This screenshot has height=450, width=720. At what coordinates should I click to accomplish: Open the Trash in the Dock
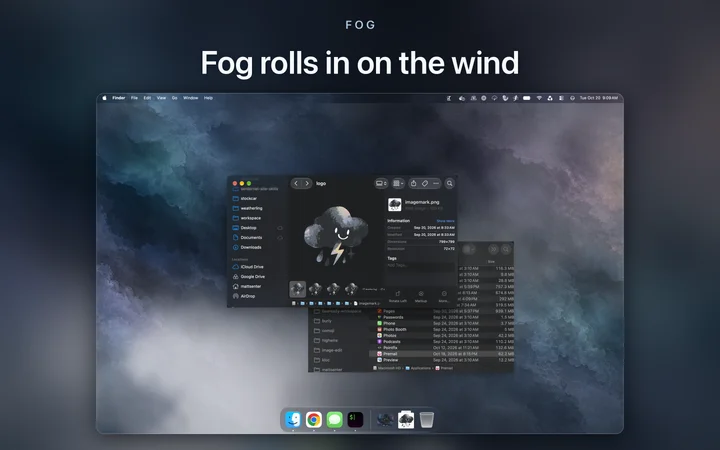pos(427,420)
